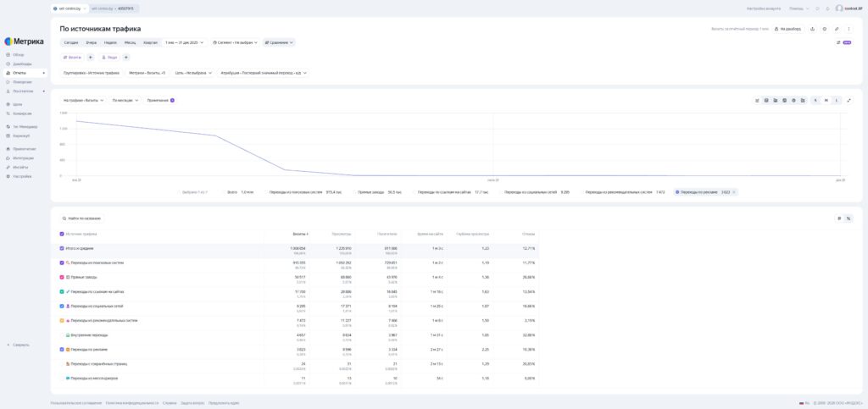Image resolution: width=868 pixels, height=409 pixels.
Task: Open the site selector dropdown in the top bar
Action: click(70, 8)
